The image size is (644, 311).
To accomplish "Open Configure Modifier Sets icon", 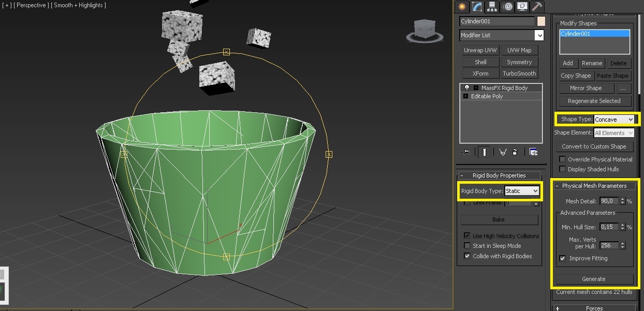I will (533, 152).
